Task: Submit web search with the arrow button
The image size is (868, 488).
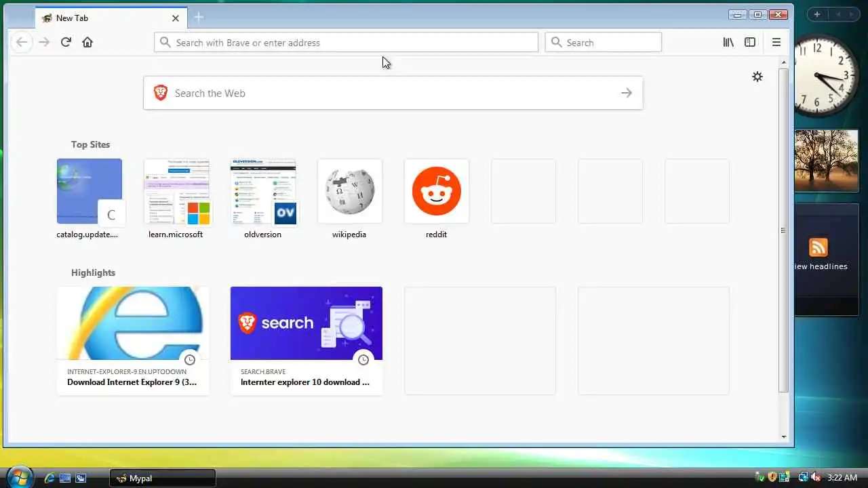Action: tap(627, 93)
